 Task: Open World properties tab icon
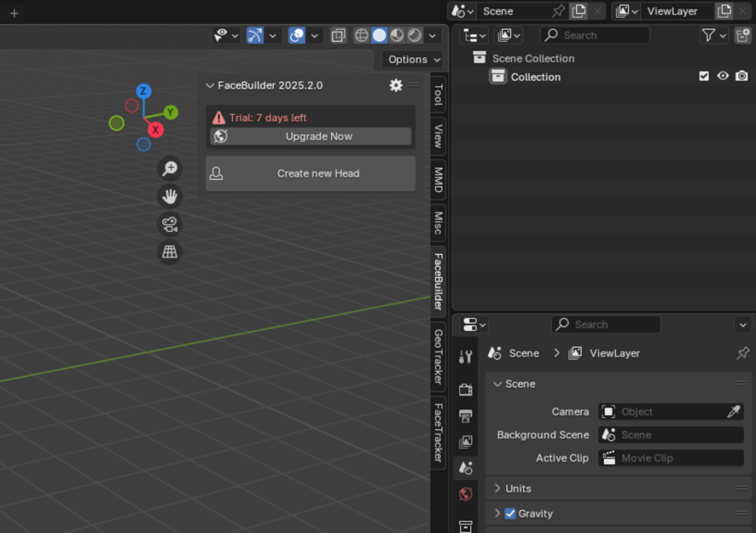(x=465, y=494)
